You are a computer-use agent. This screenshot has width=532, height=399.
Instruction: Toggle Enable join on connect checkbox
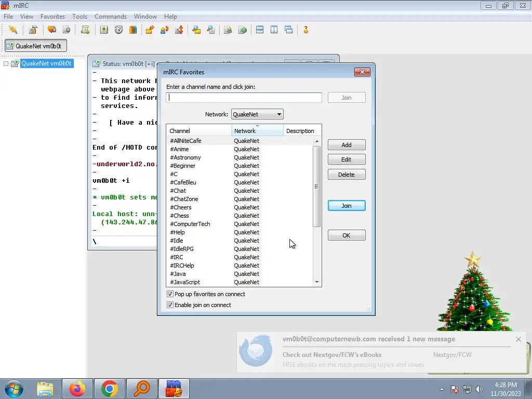click(170, 304)
